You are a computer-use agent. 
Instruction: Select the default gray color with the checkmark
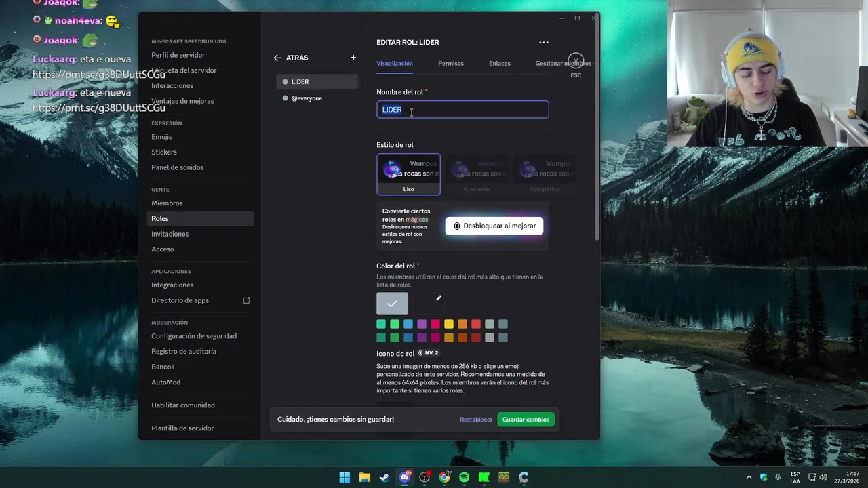click(393, 304)
